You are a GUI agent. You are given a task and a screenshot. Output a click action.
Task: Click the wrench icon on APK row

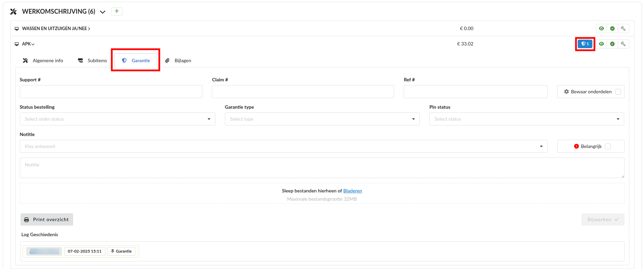[623, 44]
